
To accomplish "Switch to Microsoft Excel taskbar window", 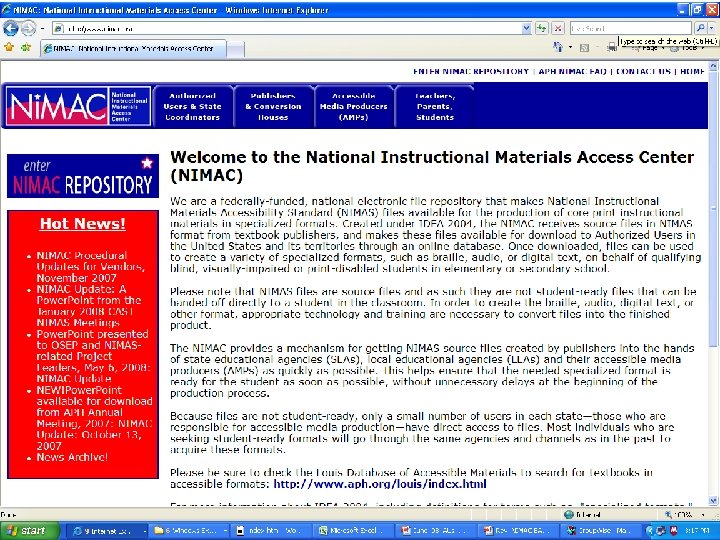I will [x=354, y=531].
